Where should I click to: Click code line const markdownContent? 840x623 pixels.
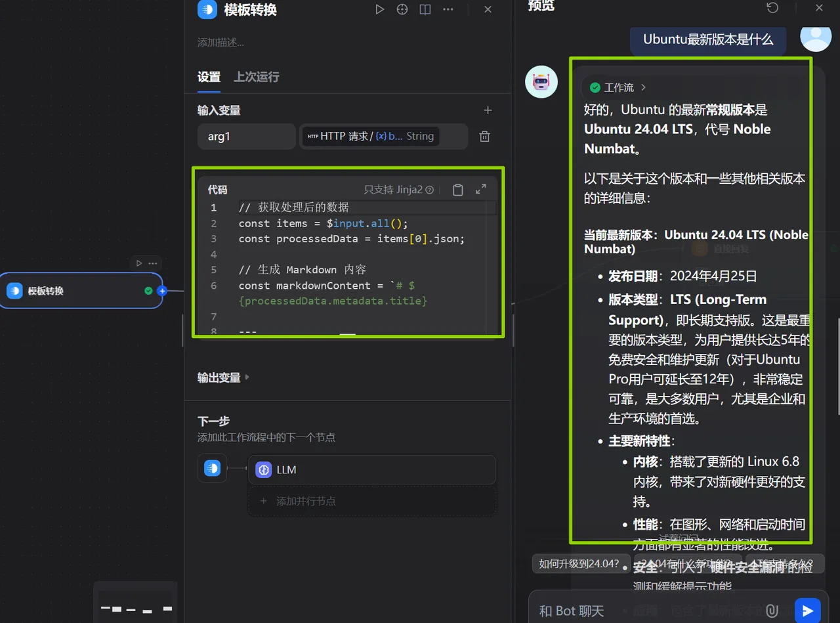click(327, 286)
